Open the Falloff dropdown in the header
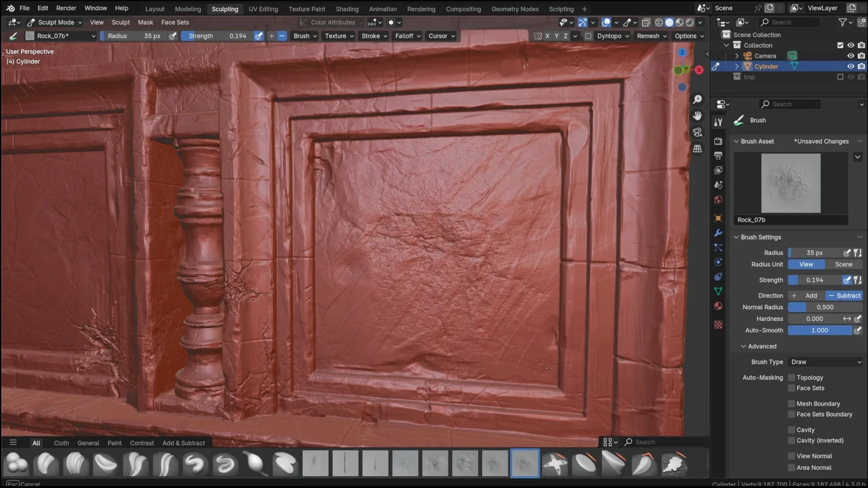The width and height of the screenshot is (868, 488). [x=407, y=36]
